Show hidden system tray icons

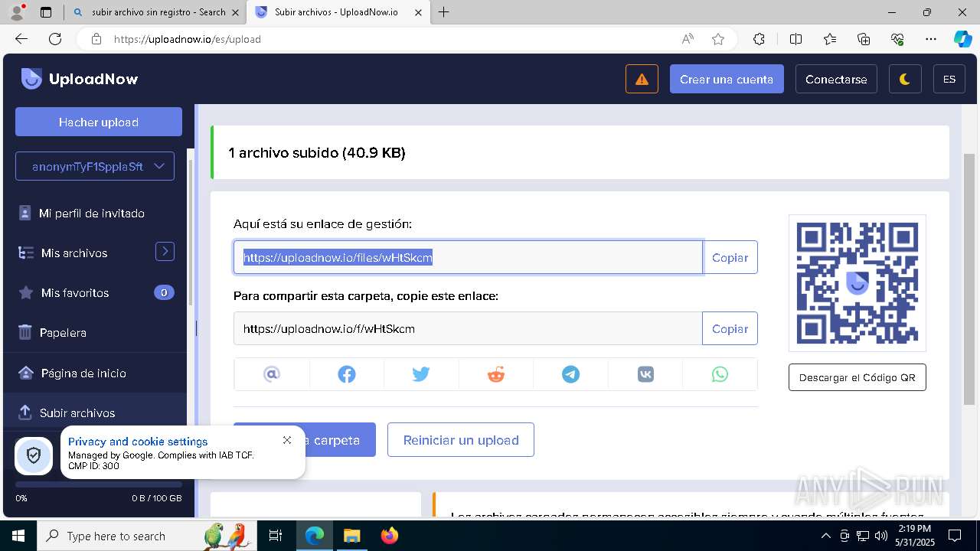coord(825,536)
